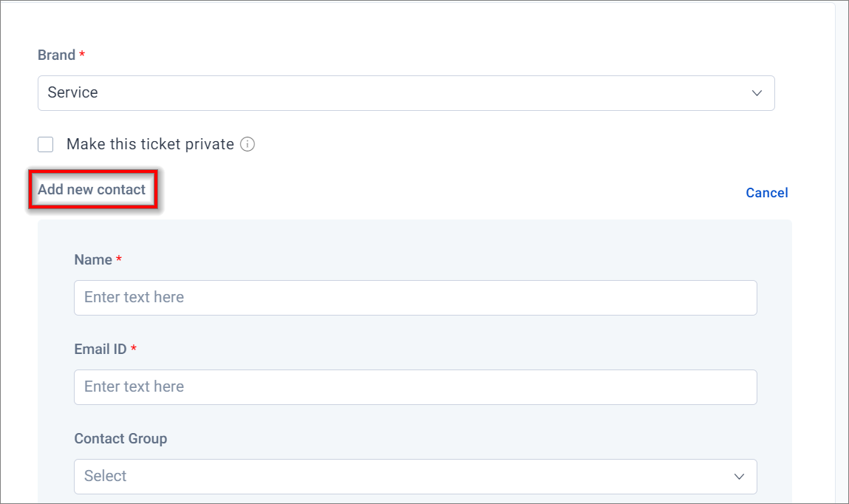Click the chevron arrow in Brand field

pos(757,93)
